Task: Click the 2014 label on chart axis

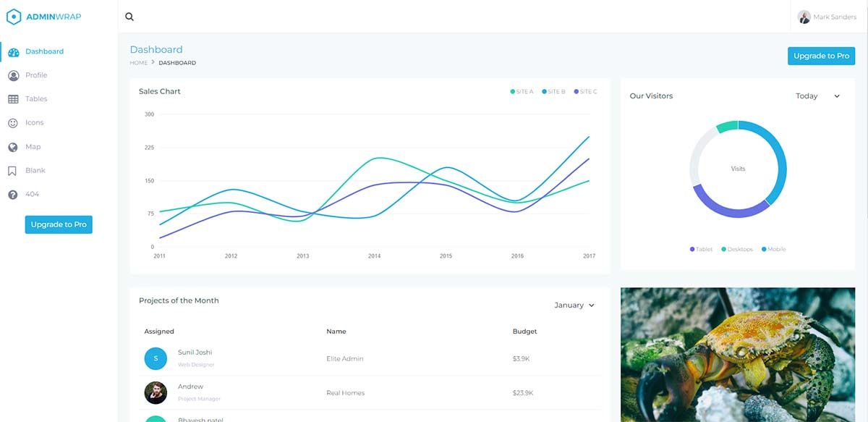Action: [x=374, y=256]
